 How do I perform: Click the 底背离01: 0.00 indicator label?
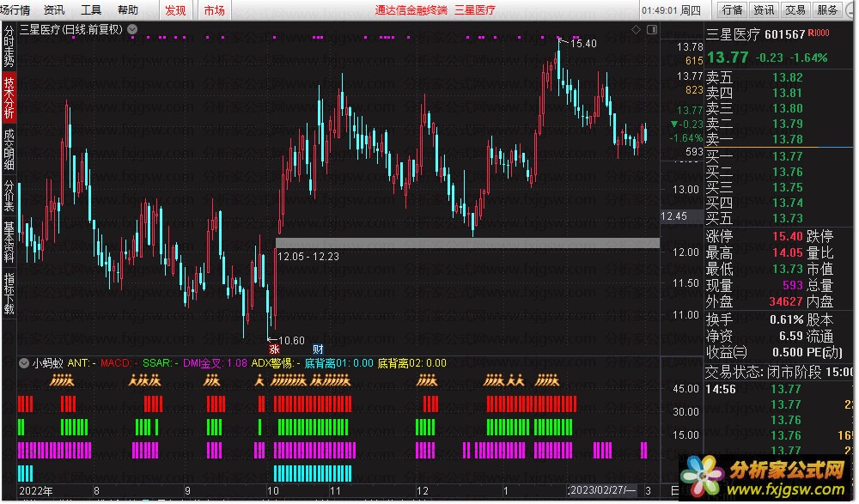[338, 362]
